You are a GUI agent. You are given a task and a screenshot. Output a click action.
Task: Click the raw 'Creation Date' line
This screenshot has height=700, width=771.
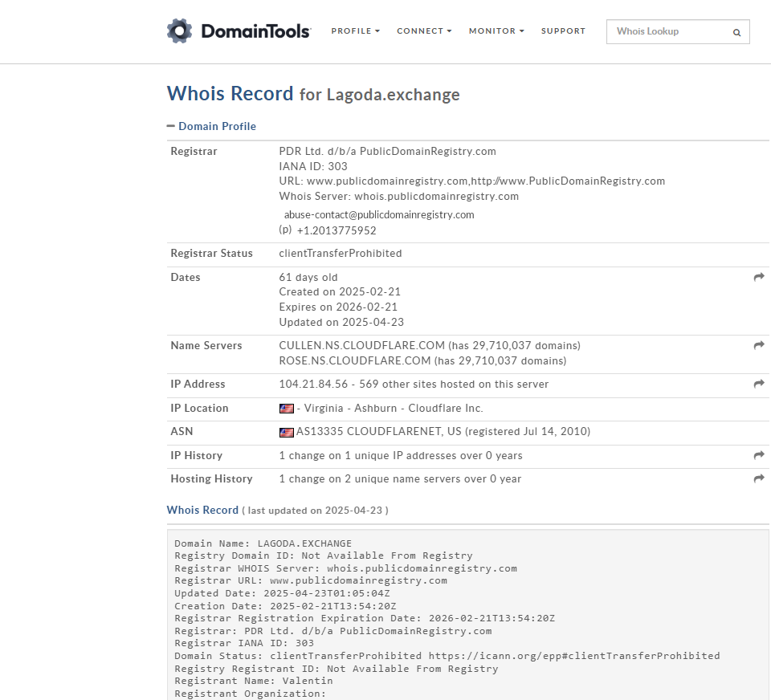(x=285, y=606)
